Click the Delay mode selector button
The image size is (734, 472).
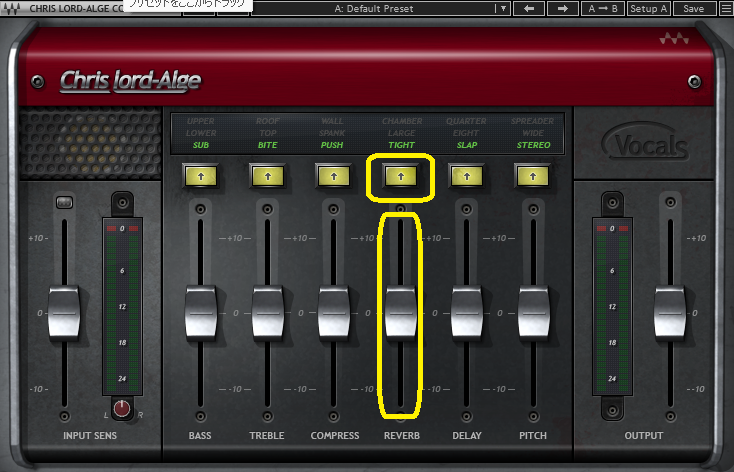point(466,176)
